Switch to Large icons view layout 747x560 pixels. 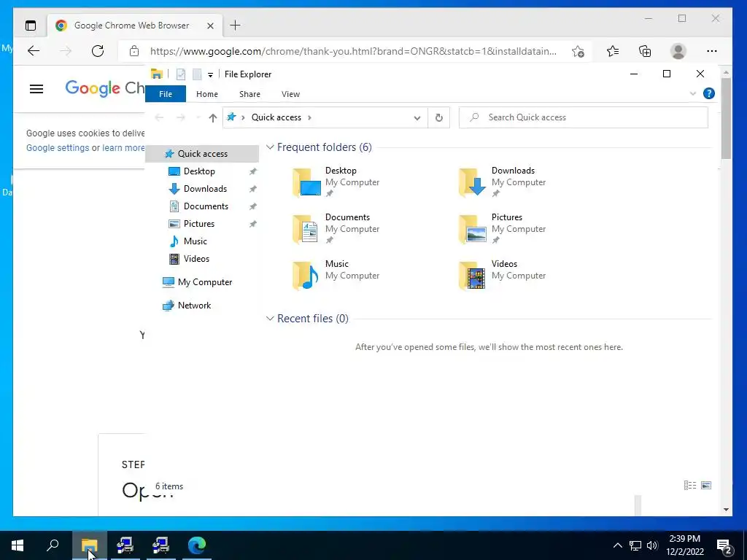(706, 485)
